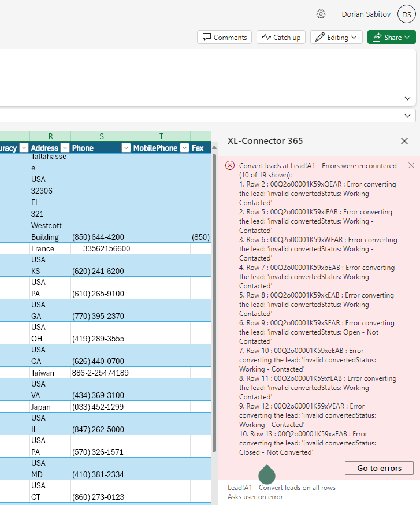Expand the formula bar chevron

click(x=408, y=116)
